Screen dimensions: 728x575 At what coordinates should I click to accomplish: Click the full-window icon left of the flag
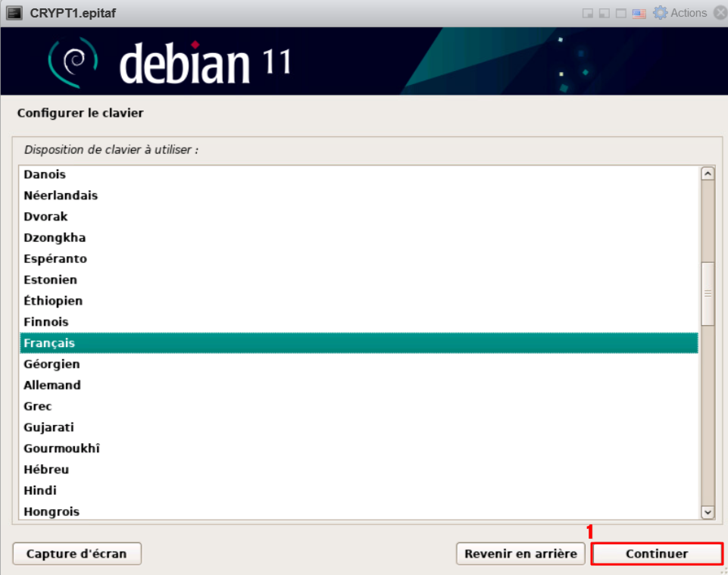[x=621, y=14]
